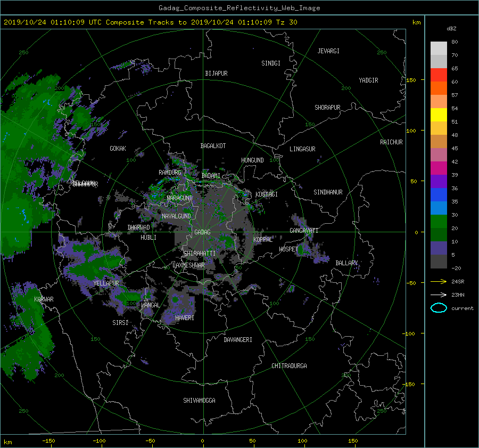
Task: Select the SHORAPUR label
Action: pyautogui.click(x=327, y=108)
